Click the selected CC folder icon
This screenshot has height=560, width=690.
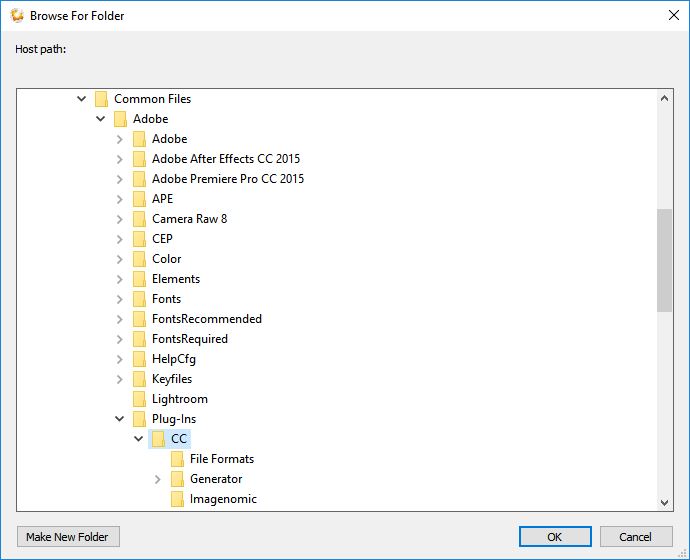(x=158, y=439)
